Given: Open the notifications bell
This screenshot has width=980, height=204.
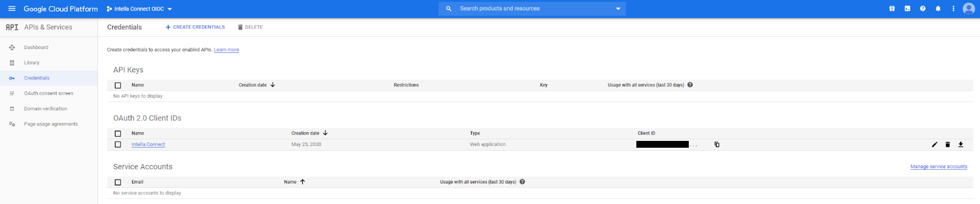Looking at the screenshot, I should [x=938, y=9].
